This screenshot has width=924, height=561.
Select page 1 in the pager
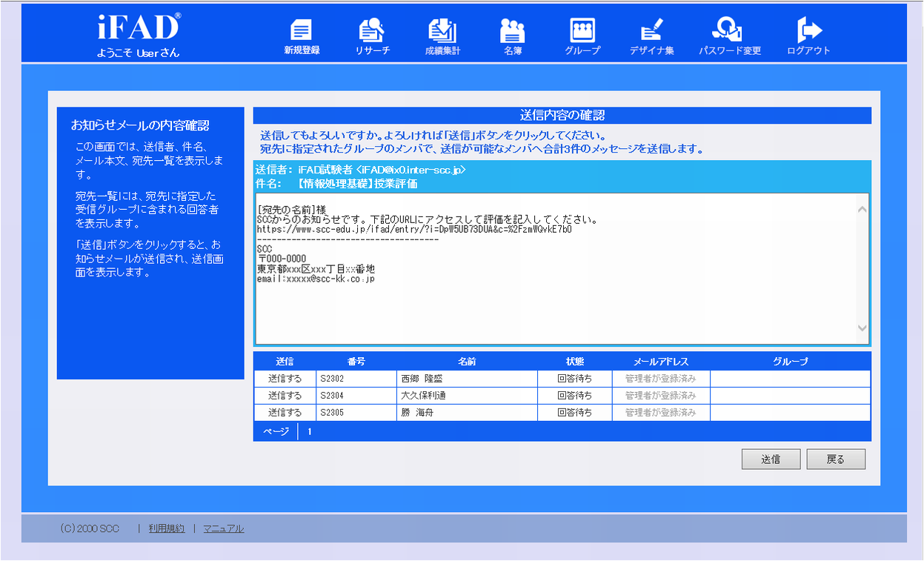pyautogui.click(x=310, y=431)
